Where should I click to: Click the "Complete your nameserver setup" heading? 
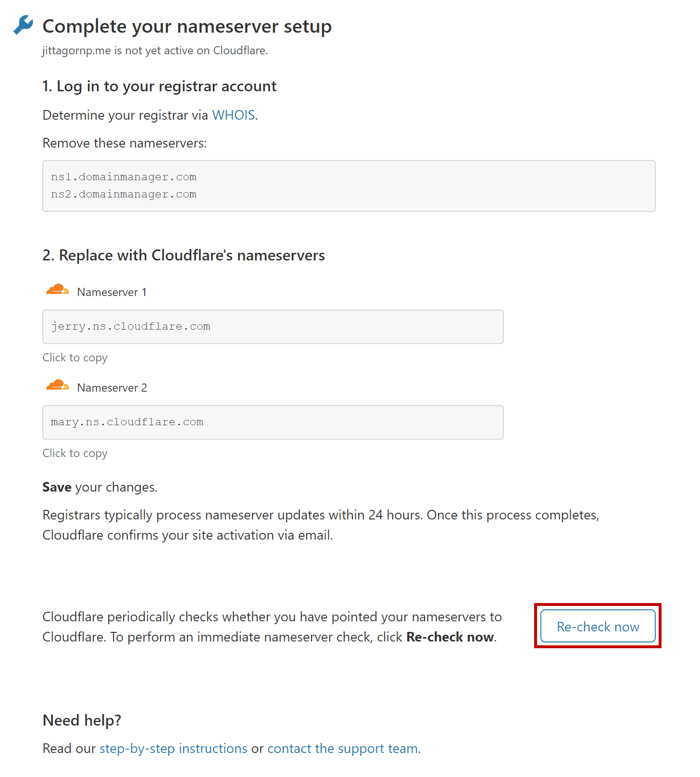(187, 26)
